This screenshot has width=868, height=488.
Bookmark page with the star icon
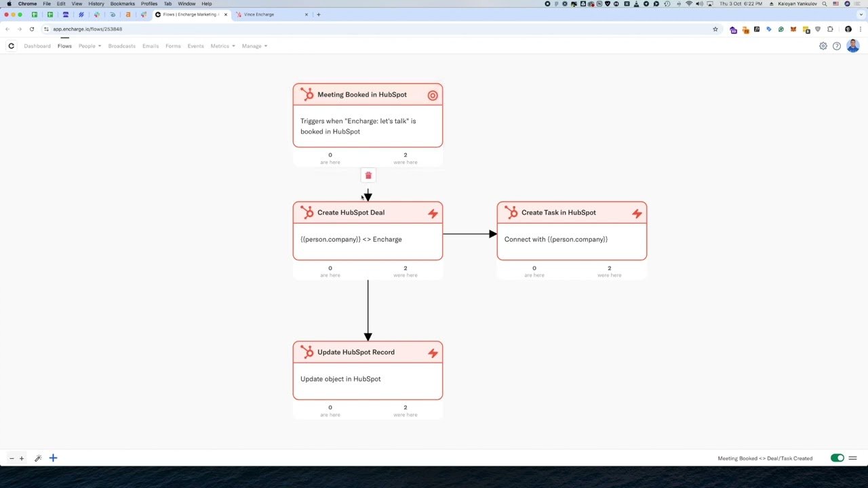coord(715,29)
